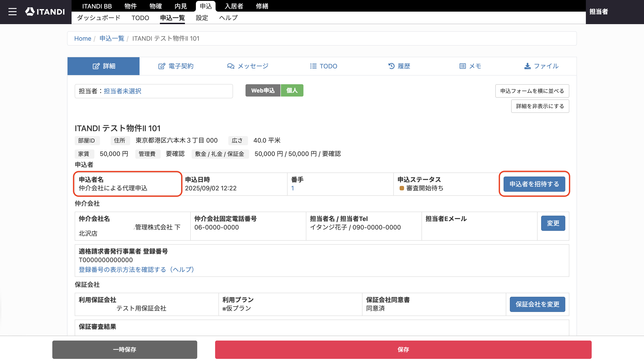This screenshot has height=362, width=644.
Task: Switch to the 履歴 tab
Action: (399, 66)
